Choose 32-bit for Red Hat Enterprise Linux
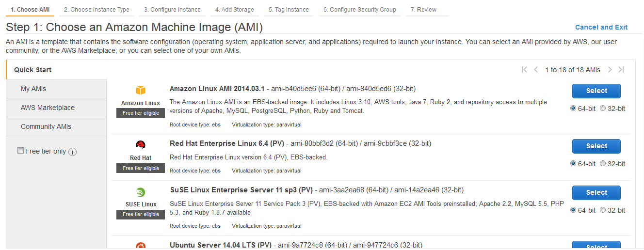 click(x=603, y=164)
